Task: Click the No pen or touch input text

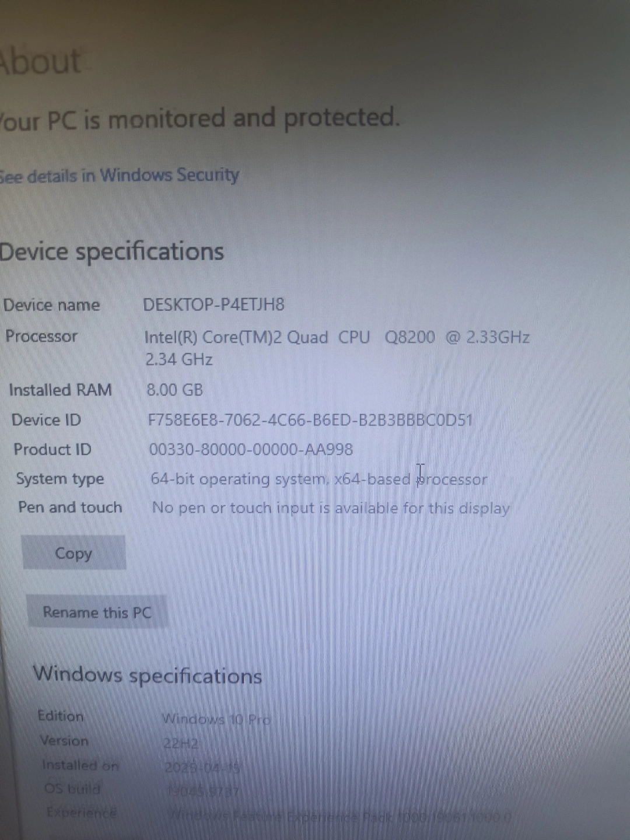Action: (x=331, y=508)
